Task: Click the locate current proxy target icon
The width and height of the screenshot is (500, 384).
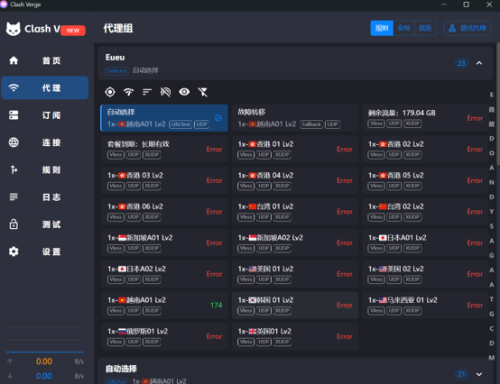Action: click(x=110, y=92)
